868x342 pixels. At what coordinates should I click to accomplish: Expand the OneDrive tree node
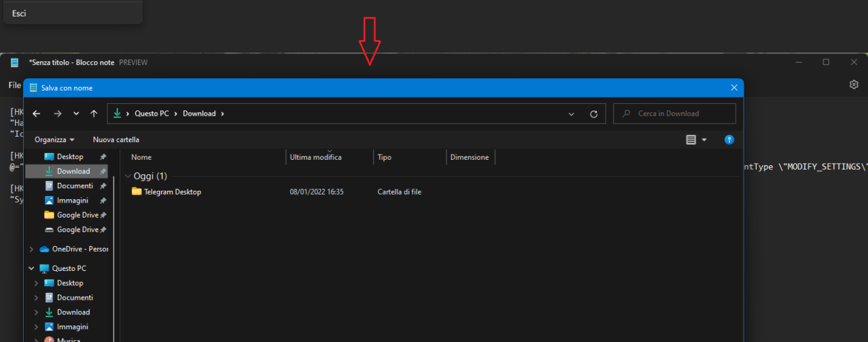(x=31, y=249)
